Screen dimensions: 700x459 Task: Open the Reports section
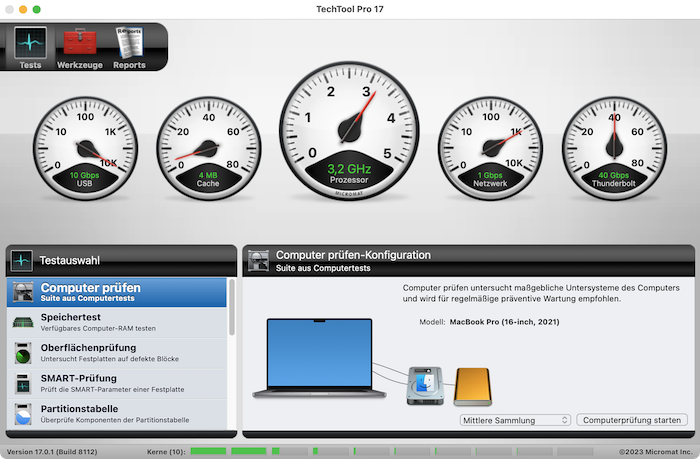pyautogui.click(x=129, y=48)
